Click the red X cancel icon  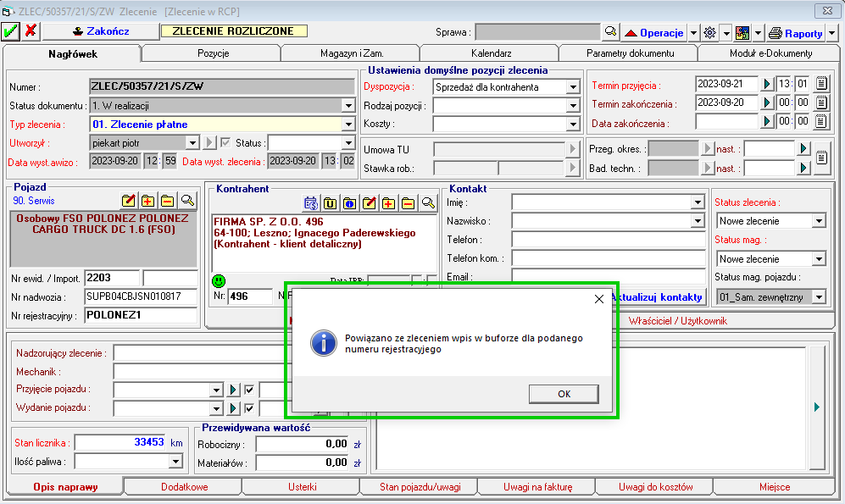click(x=31, y=31)
